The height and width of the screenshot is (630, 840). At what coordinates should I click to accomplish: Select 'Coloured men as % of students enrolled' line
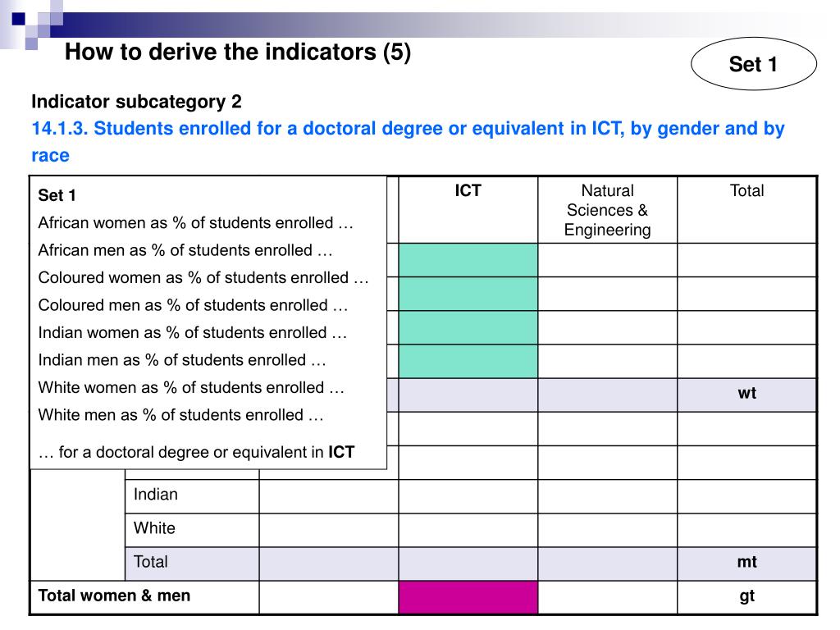(x=193, y=305)
